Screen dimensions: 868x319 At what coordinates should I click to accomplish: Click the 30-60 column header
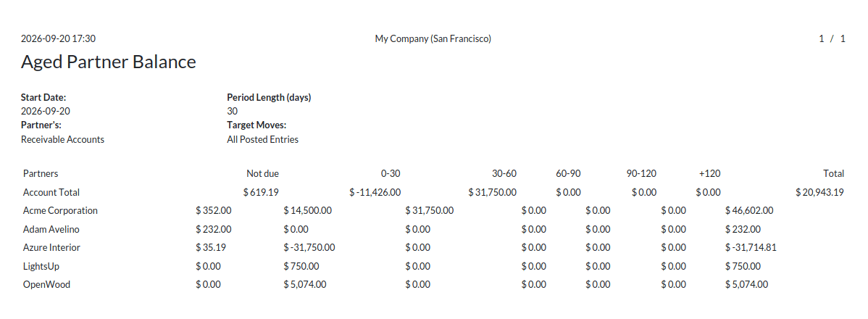[504, 173]
